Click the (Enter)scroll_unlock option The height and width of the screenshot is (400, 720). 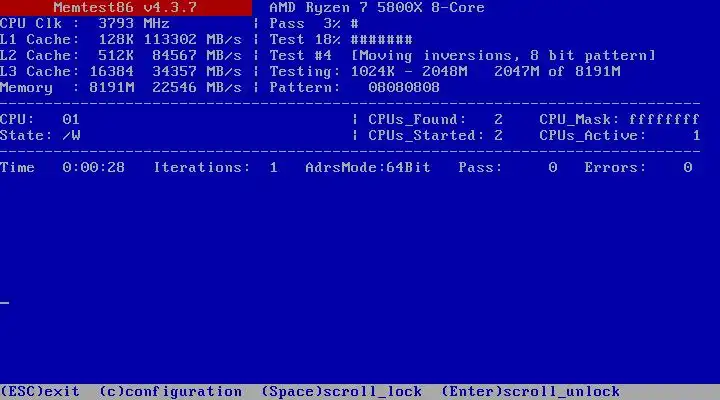point(530,392)
